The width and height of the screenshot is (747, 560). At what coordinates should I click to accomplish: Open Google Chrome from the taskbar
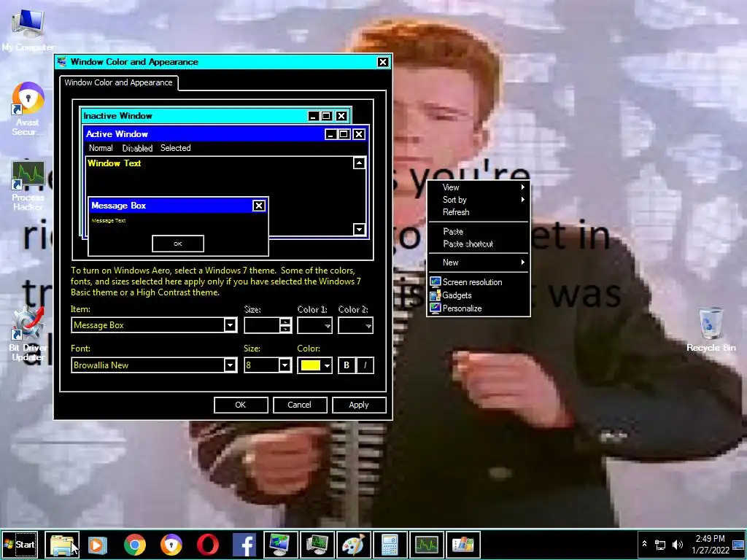pyautogui.click(x=135, y=545)
